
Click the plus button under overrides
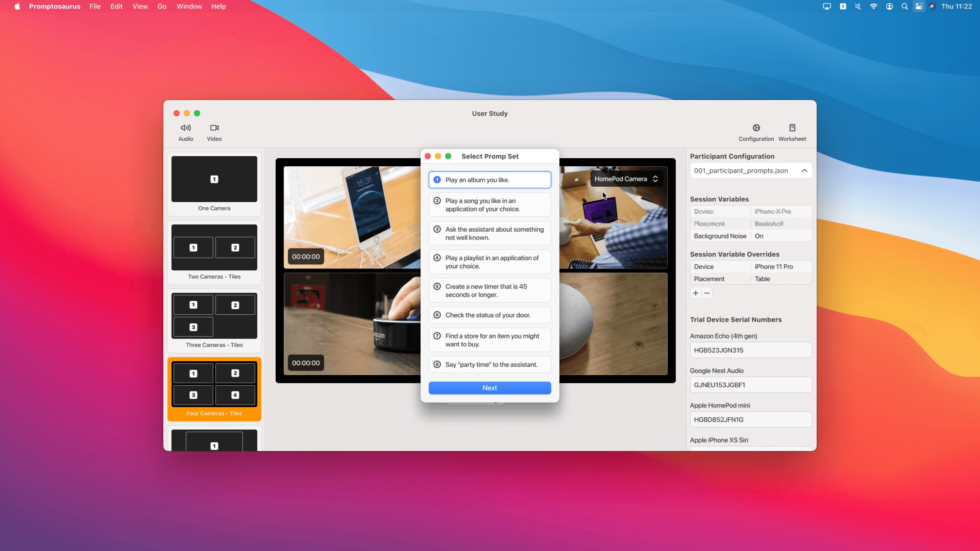(x=696, y=293)
